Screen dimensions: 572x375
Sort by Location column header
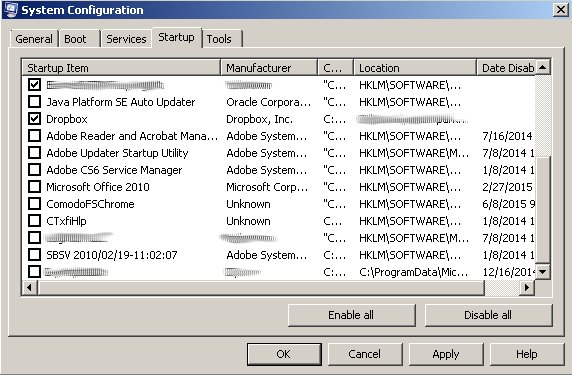coord(415,68)
